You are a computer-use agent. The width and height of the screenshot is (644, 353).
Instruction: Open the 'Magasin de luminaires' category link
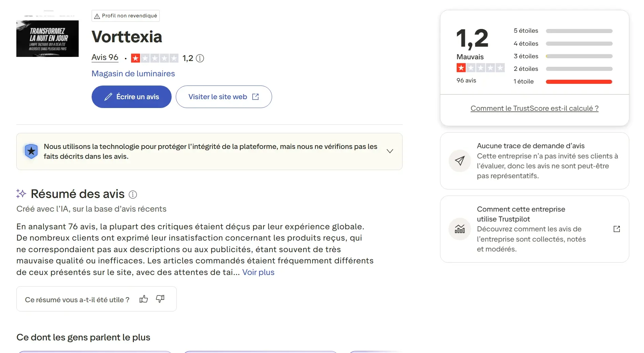click(133, 74)
